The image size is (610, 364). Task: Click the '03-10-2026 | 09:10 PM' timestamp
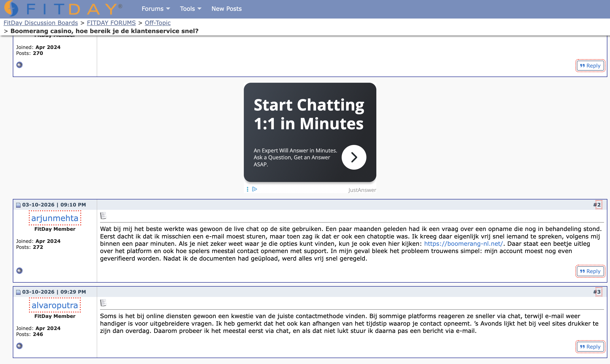pyautogui.click(x=54, y=205)
